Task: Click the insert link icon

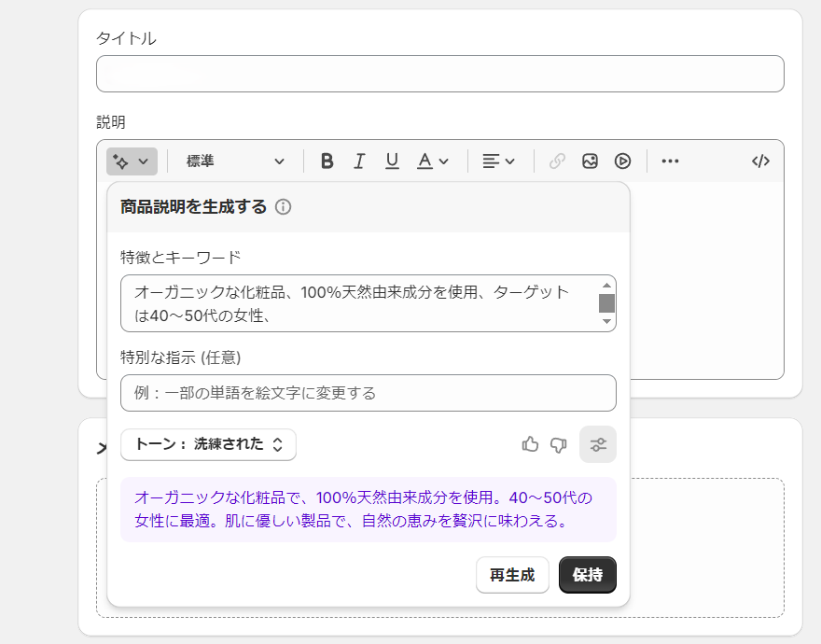Action: (557, 161)
